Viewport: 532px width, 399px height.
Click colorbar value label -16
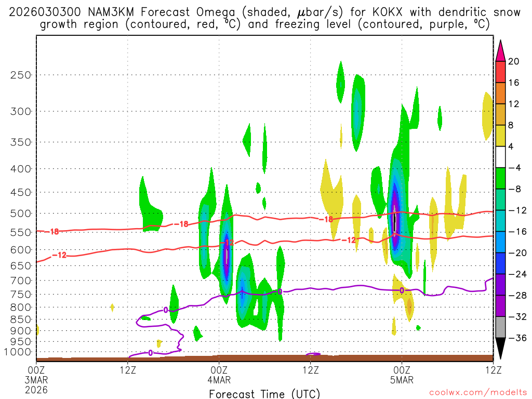point(517,231)
